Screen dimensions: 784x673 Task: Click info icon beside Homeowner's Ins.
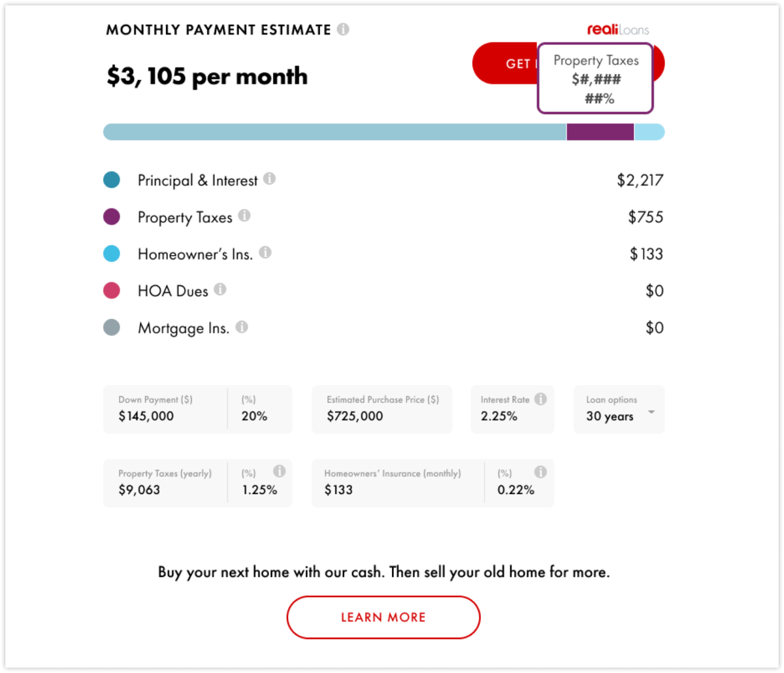click(x=265, y=252)
